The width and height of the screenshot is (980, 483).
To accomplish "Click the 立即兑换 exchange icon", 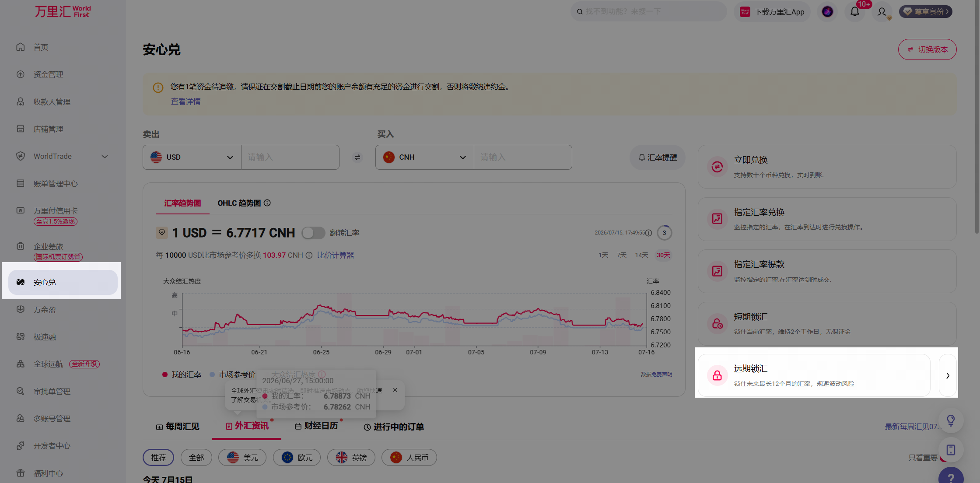I will (717, 167).
